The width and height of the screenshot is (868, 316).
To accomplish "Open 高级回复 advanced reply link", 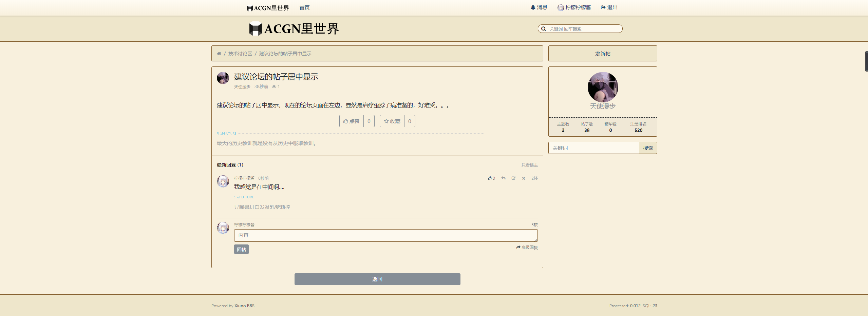I will pos(527,248).
